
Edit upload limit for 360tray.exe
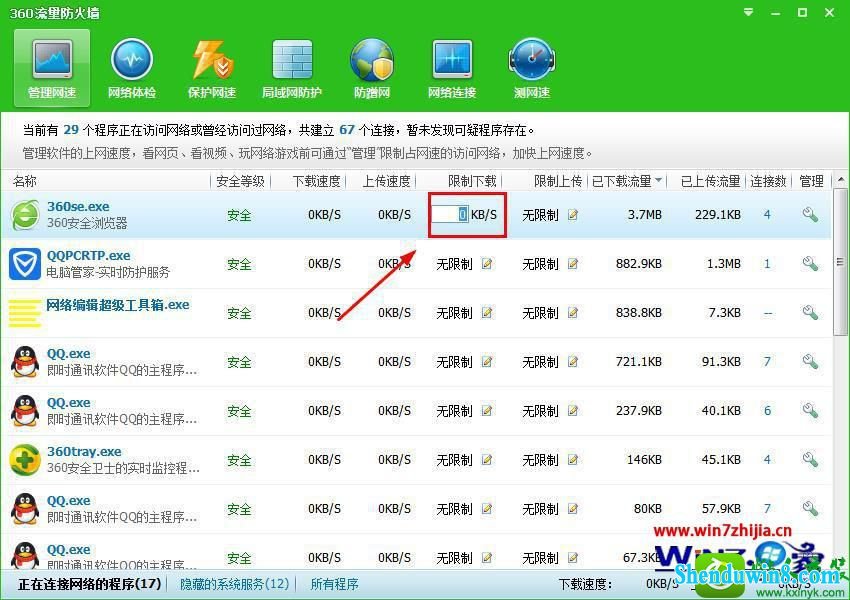(x=572, y=460)
